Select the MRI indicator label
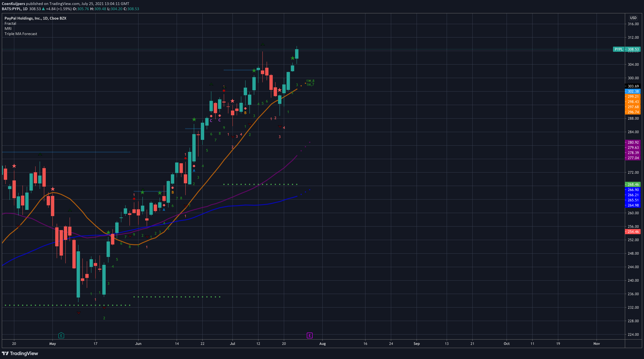Screen dimensions: 644x359 (x=8, y=28)
